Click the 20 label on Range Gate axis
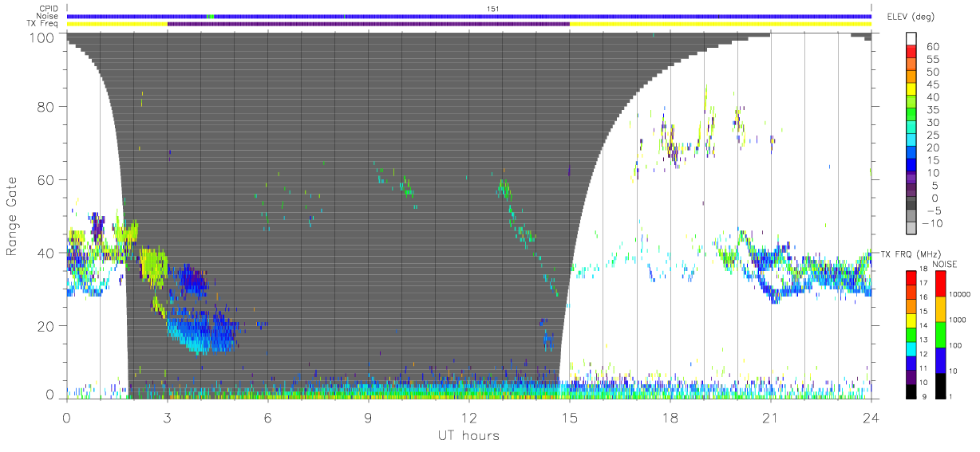Image resolution: width=980 pixels, height=452 pixels. (47, 326)
